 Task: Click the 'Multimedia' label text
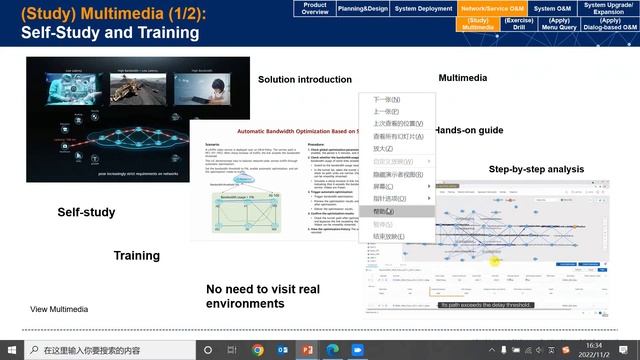pos(462,78)
